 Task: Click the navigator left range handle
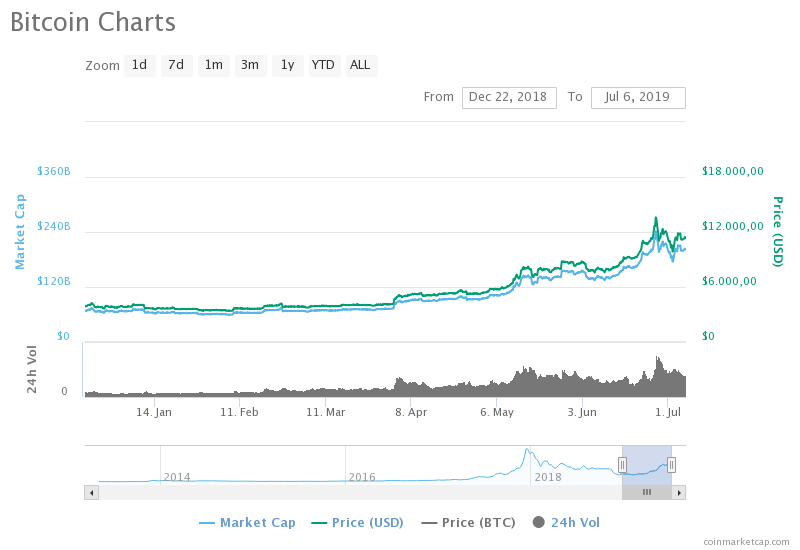tap(622, 465)
